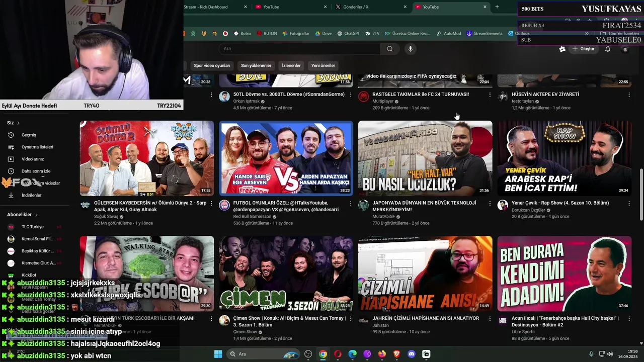This screenshot has height=362, width=644.
Task: Focus the YouTube Ara search field
Action: (300, 49)
